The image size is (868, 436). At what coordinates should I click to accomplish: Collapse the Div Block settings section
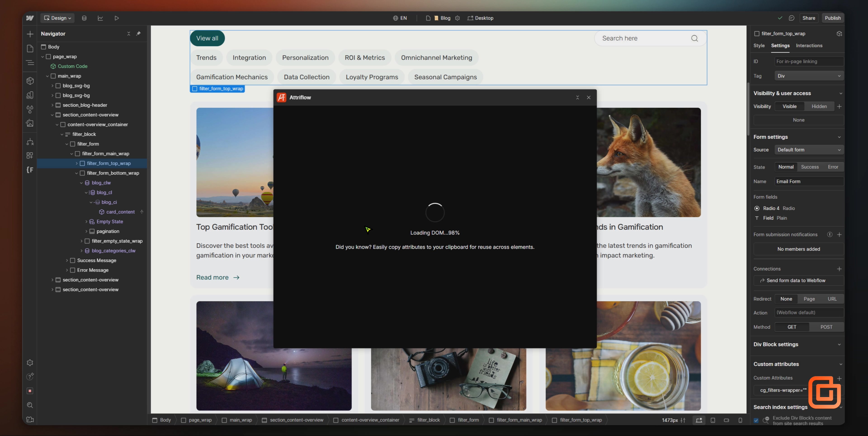tap(839, 345)
